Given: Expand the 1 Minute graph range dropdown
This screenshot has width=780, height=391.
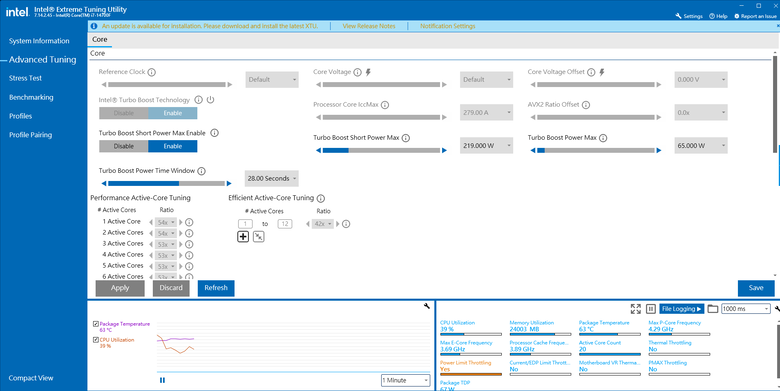Looking at the screenshot, I should tap(405, 380).
